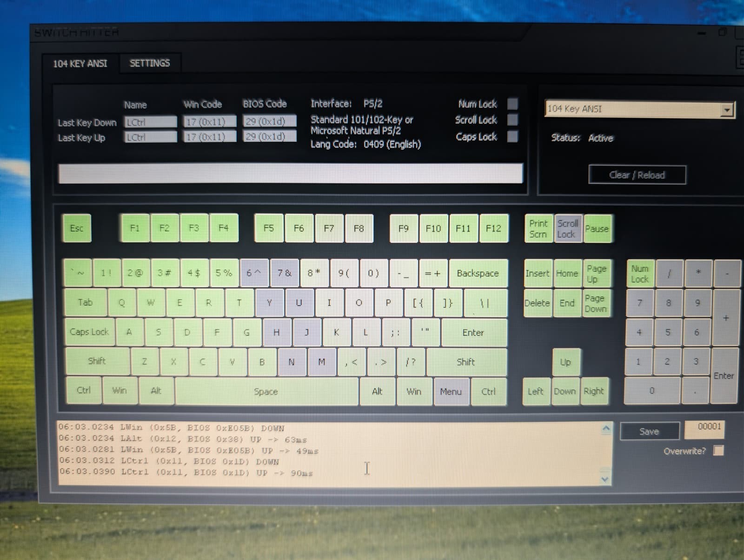744x560 pixels.
Task: Click the Up arrow key
Action: 565,362
